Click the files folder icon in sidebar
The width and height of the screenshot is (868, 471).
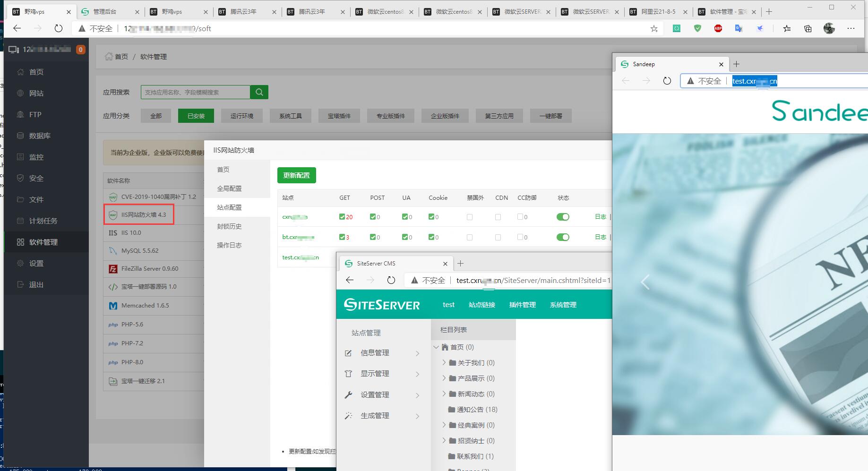pos(20,199)
